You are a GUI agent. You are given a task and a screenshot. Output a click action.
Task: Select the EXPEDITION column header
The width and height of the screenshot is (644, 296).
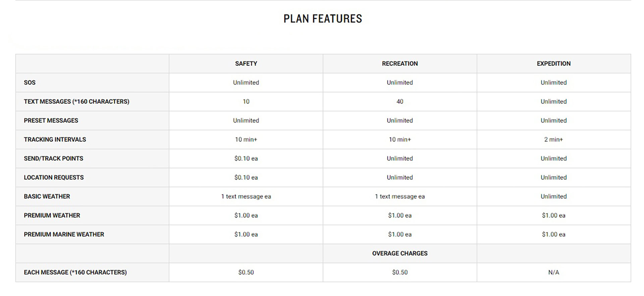(553, 64)
